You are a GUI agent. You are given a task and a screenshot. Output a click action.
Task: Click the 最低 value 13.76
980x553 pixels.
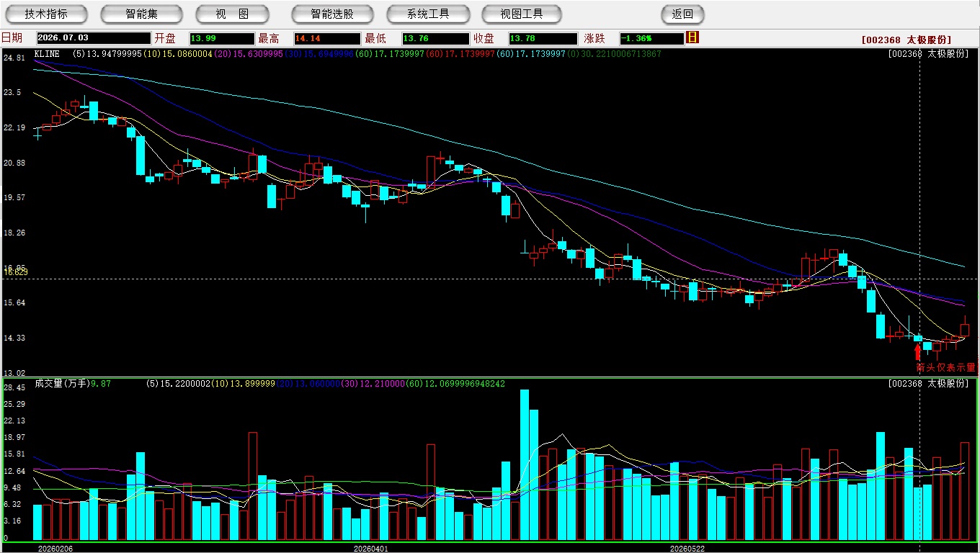click(436, 38)
